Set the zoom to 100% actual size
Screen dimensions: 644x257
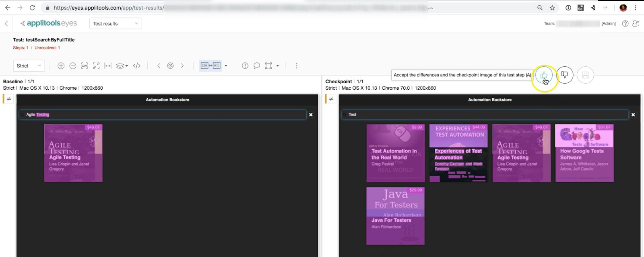click(x=85, y=66)
